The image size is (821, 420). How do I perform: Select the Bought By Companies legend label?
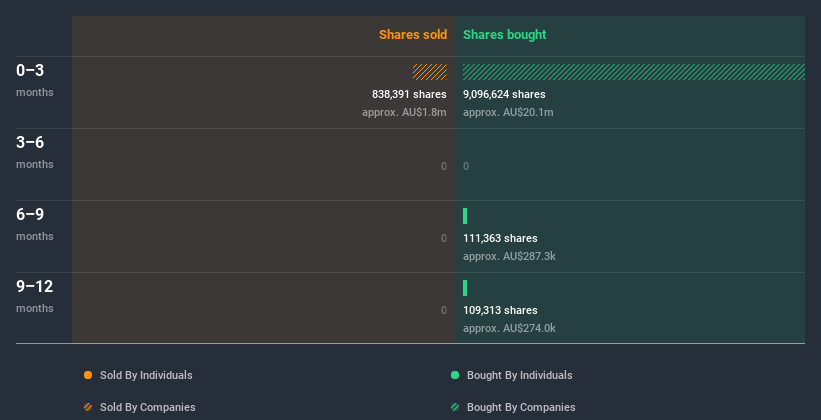point(521,407)
